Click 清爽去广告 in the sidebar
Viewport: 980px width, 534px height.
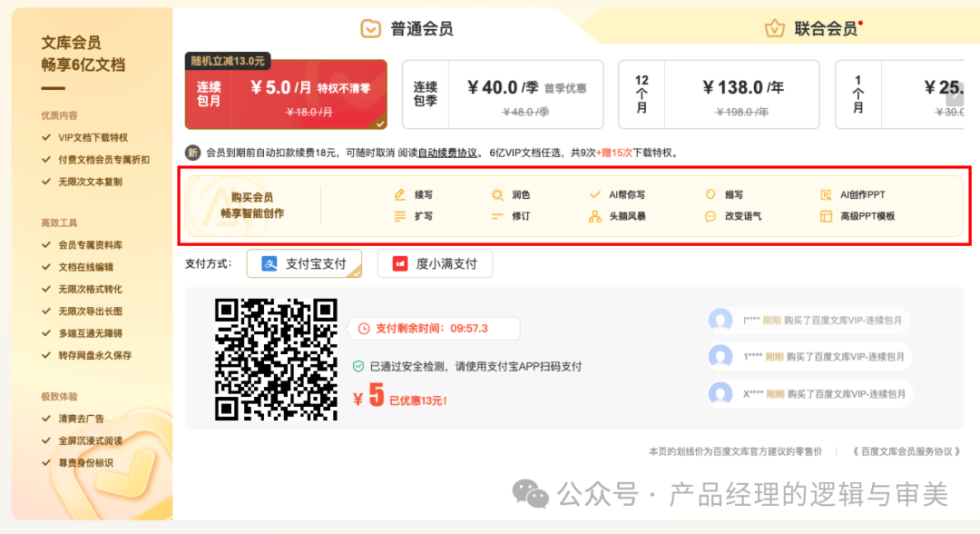[x=82, y=419]
